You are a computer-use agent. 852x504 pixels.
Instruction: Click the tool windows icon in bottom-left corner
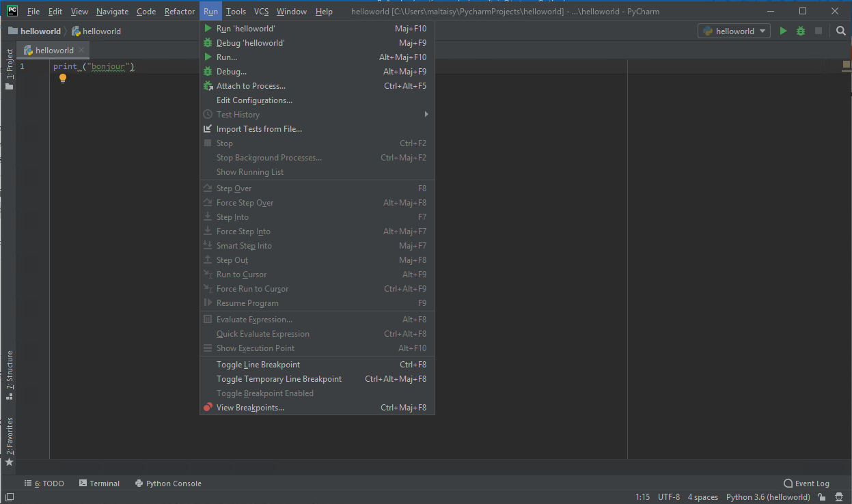pyautogui.click(x=10, y=497)
